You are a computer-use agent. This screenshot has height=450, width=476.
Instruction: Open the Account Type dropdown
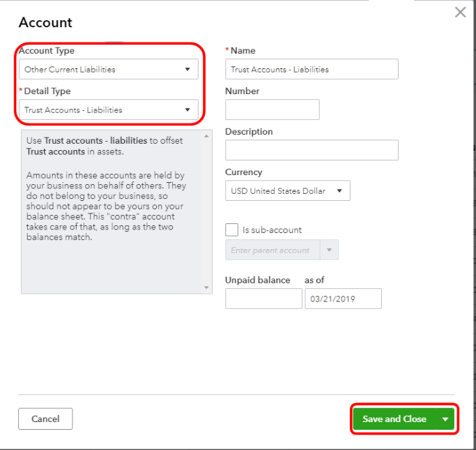108,69
